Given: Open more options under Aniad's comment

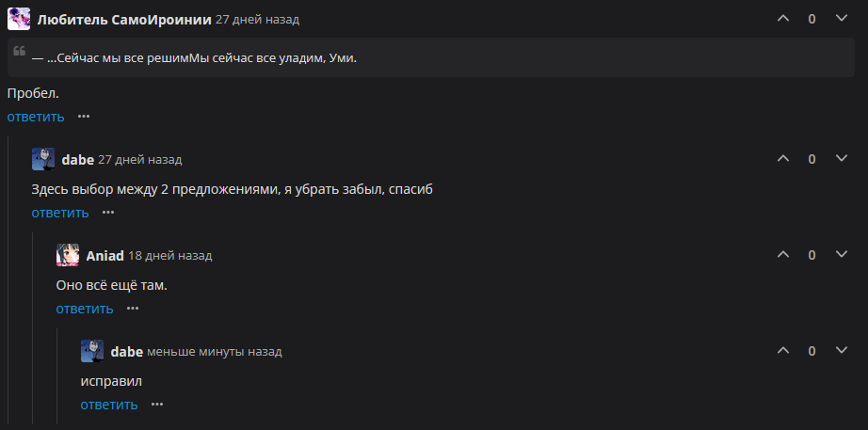Looking at the screenshot, I should (133, 309).
